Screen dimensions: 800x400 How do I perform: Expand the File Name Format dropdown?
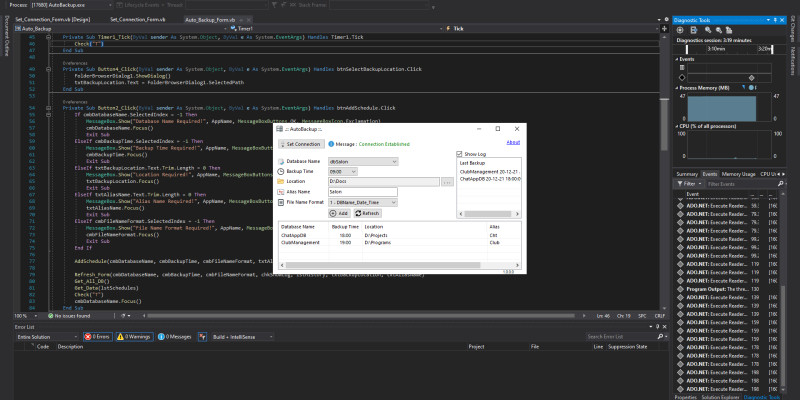pos(392,201)
